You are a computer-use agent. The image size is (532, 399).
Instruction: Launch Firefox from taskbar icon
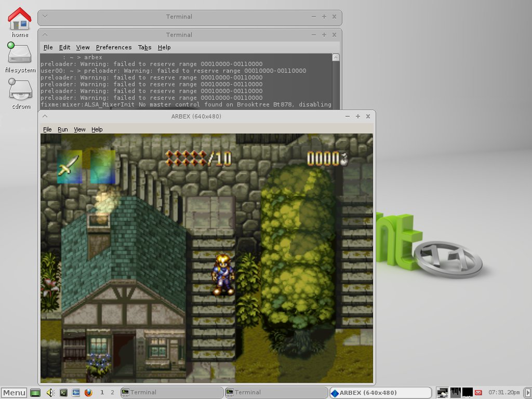88,393
